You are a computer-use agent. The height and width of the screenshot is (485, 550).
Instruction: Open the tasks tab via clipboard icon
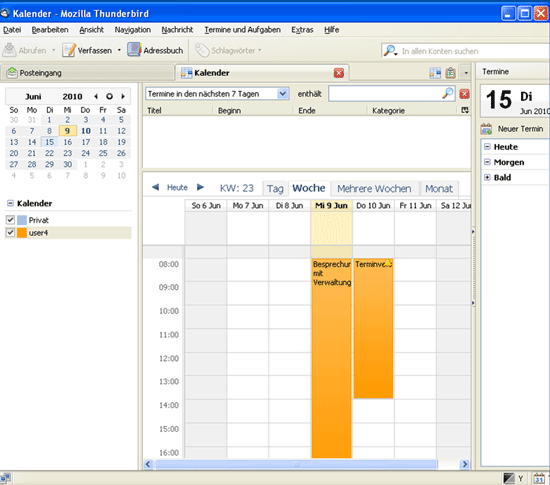click(450, 73)
